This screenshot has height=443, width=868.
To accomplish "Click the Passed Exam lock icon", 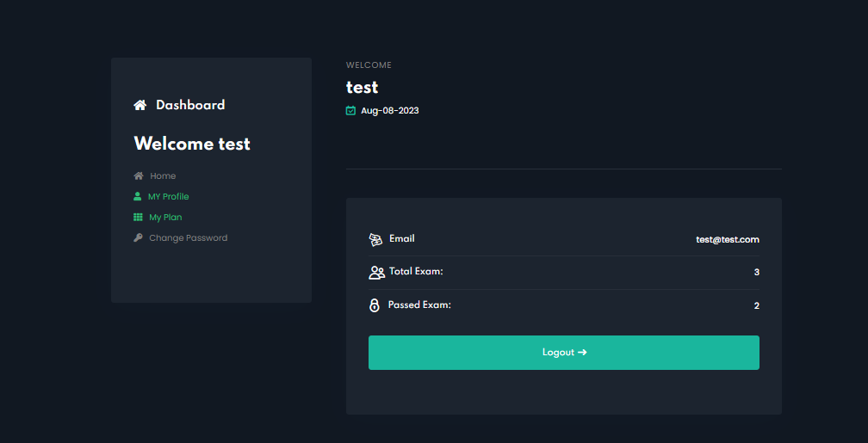I will pos(375,305).
